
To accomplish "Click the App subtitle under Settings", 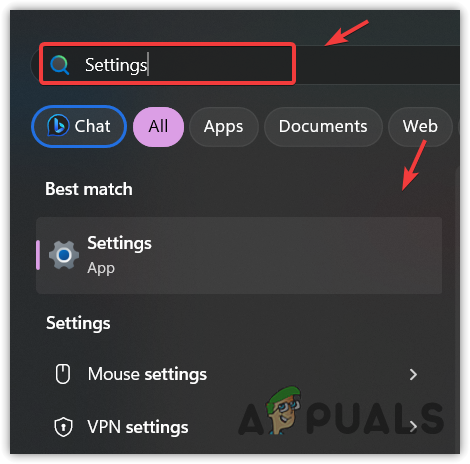I will coord(101,268).
